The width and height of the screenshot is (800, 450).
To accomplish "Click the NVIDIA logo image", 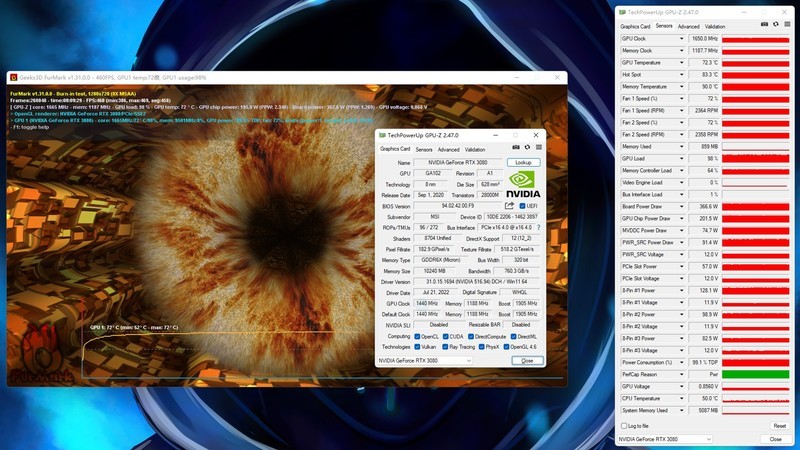I will [523, 184].
